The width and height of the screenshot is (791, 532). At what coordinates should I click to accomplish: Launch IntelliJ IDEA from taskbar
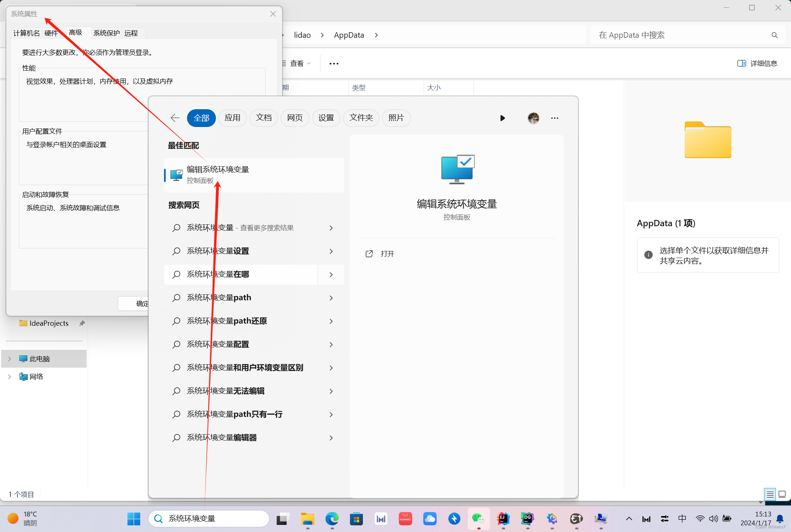point(503,519)
